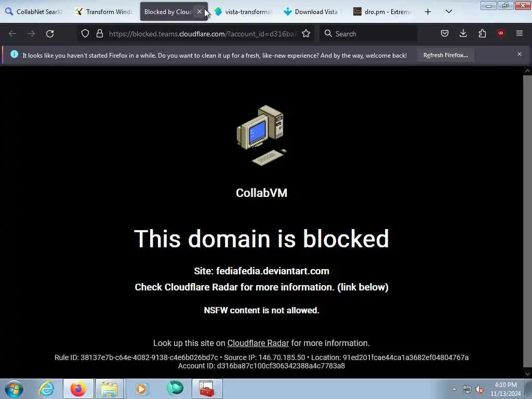This screenshot has width=532, height=399.
Task: Open the tracking protection shield icon
Action: [85, 34]
